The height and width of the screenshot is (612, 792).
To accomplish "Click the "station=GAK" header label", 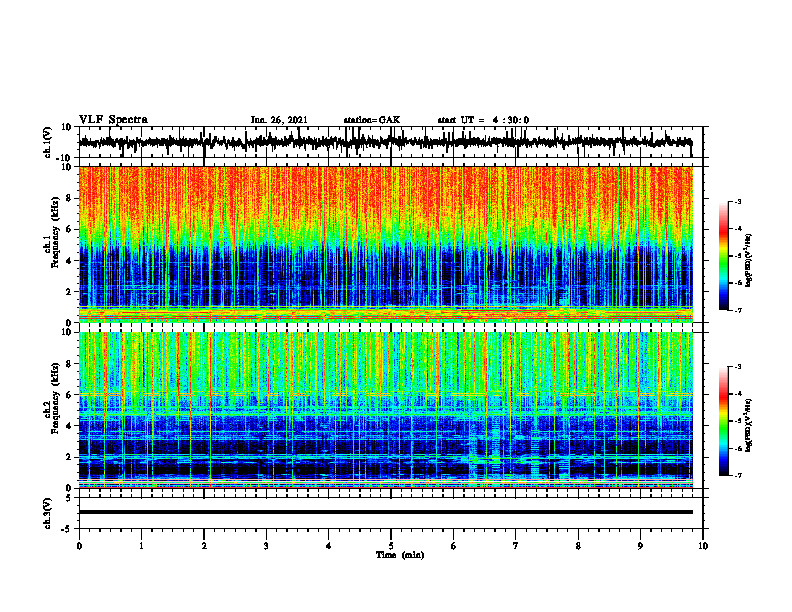I will pos(372,120).
